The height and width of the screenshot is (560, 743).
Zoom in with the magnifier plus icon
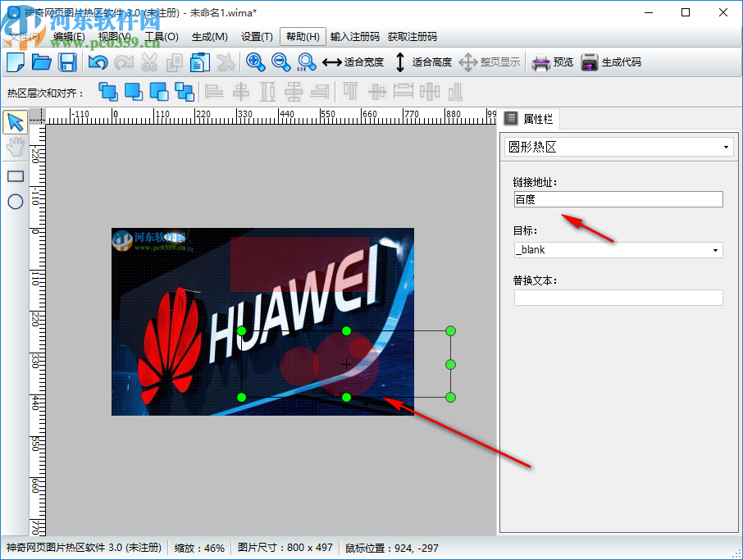tap(255, 61)
